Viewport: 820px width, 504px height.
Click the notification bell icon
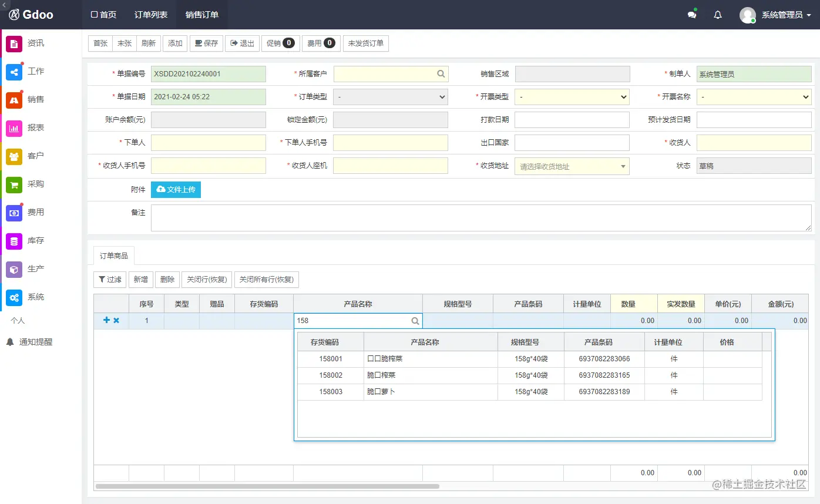click(x=718, y=15)
